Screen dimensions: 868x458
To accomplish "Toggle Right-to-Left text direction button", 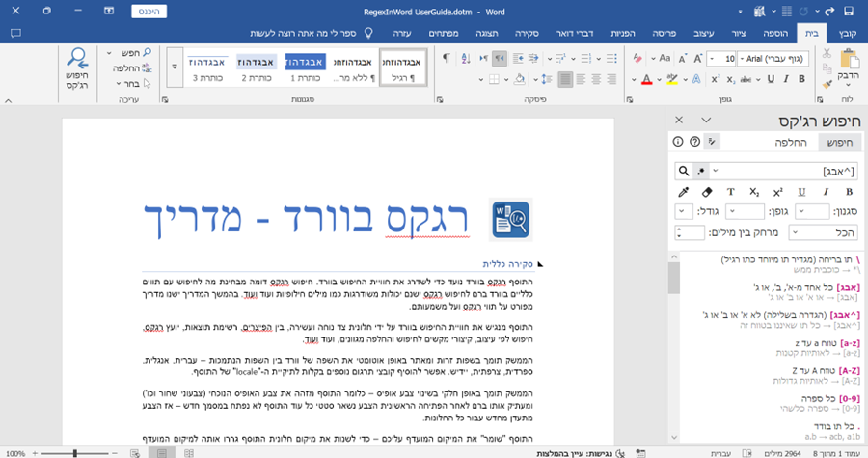I will tap(500, 58).
